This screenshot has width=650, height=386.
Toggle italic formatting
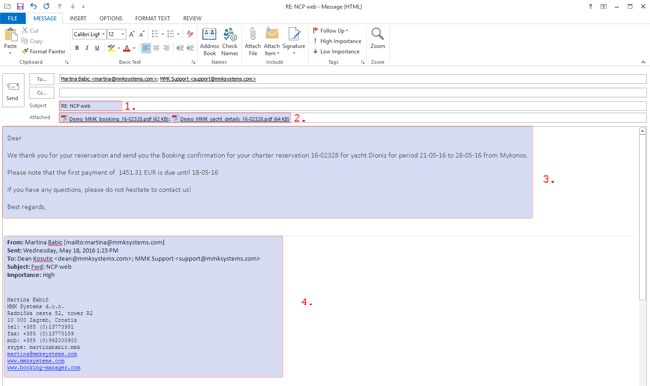(87, 48)
